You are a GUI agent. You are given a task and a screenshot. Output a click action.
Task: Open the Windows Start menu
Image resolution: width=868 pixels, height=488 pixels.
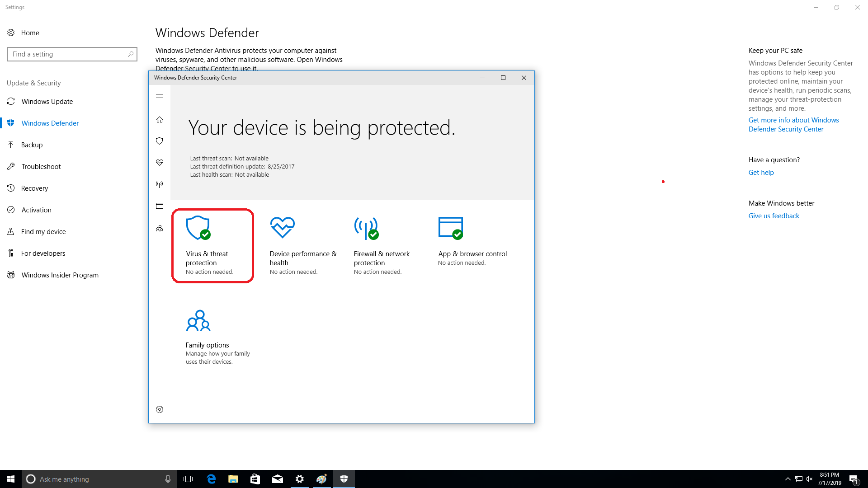pos(11,479)
